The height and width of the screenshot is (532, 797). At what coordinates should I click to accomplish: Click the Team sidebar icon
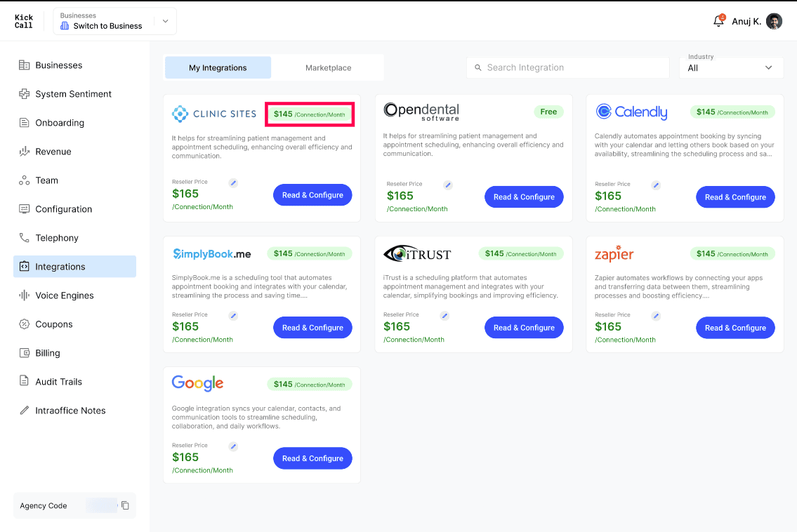point(24,180)
